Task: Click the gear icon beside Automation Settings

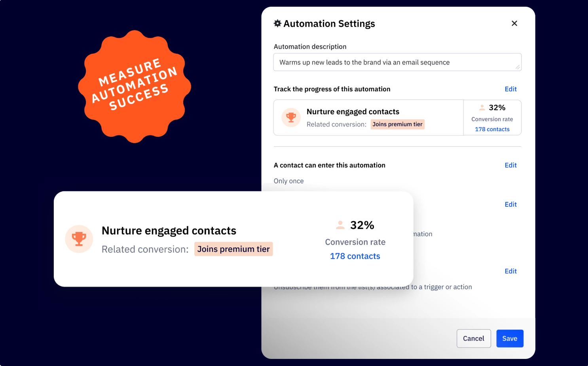Action: (277, 23)
